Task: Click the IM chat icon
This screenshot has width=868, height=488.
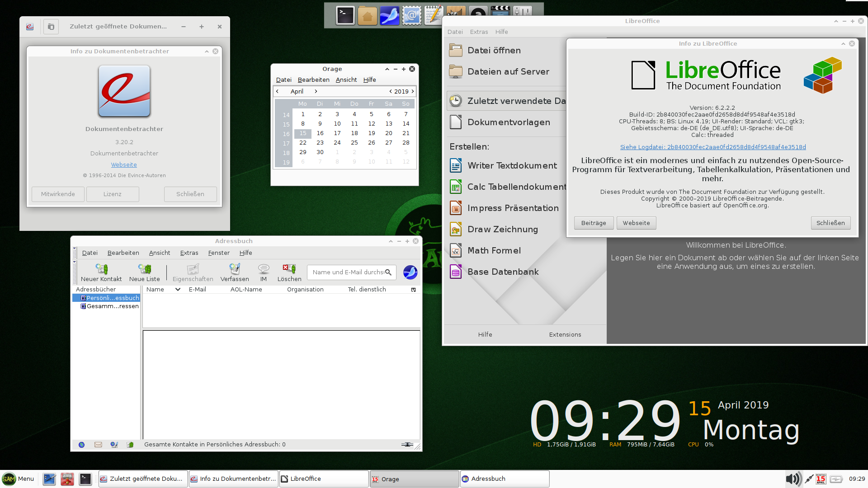Action: (x=263, y=270)
